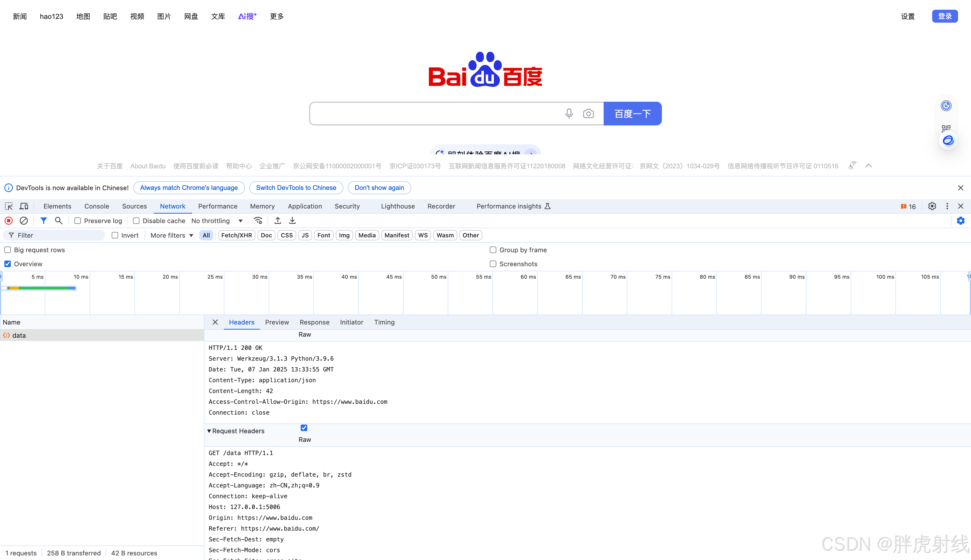Screen dimensions: 971x560
Task: Collapse the footer with the up chevron
Action: tap(868, 166)
